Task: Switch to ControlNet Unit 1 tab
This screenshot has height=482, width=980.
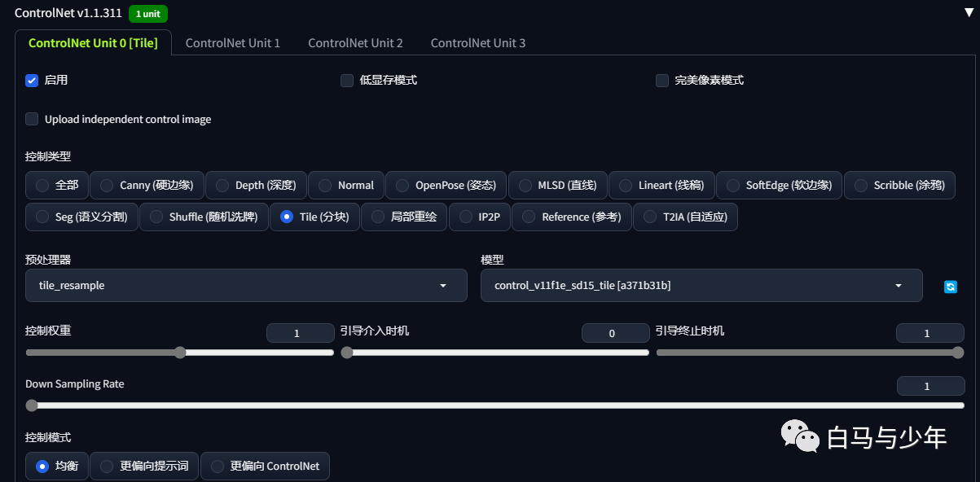Action: [x=233, y=43]
